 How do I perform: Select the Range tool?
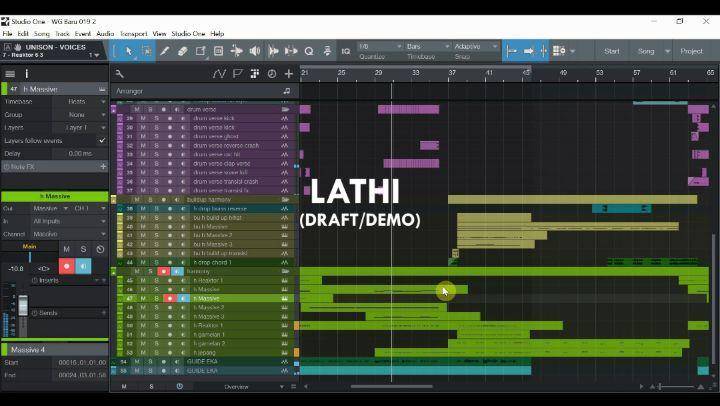[x=147, y=51]
